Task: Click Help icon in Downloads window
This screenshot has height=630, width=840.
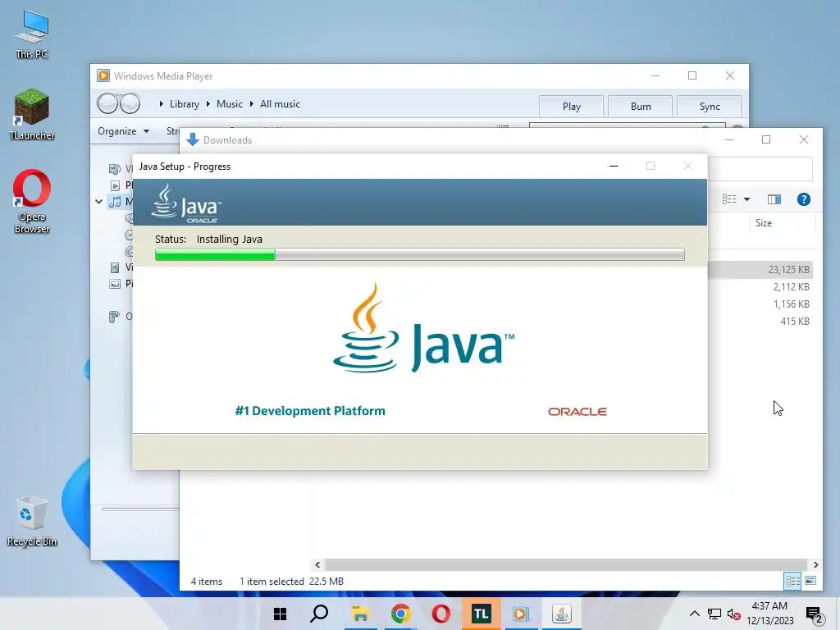Action: [803, 199]
